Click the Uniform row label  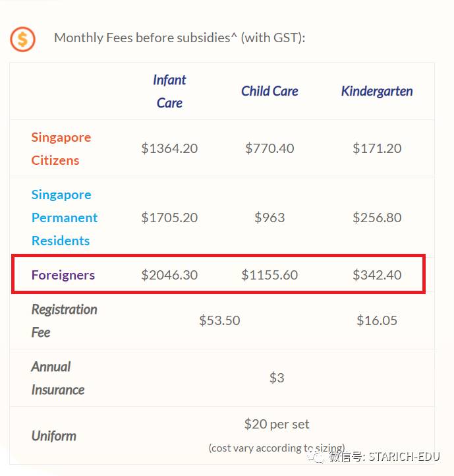(x=53, y=436)
